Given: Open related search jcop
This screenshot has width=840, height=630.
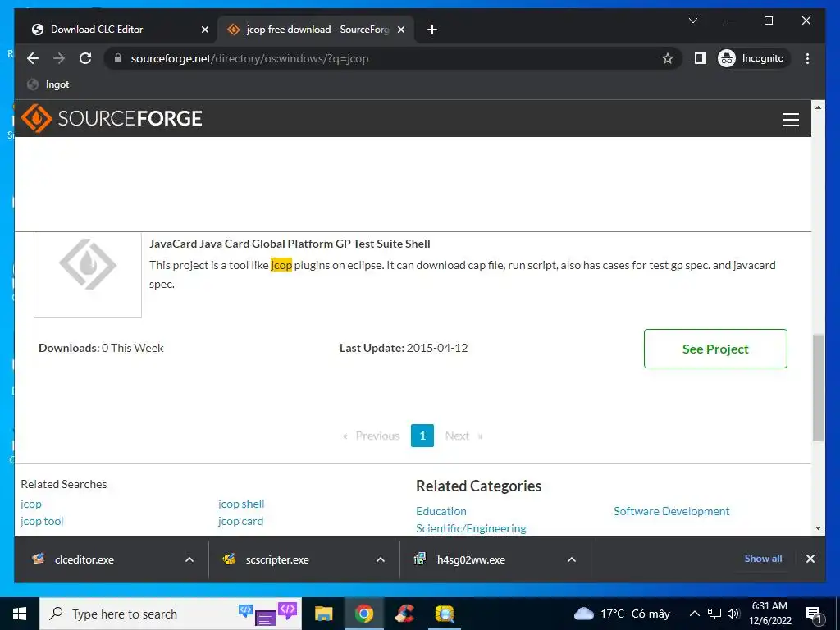Looking at the screenshot, I should pyautogui.click(x=31, y=504).
